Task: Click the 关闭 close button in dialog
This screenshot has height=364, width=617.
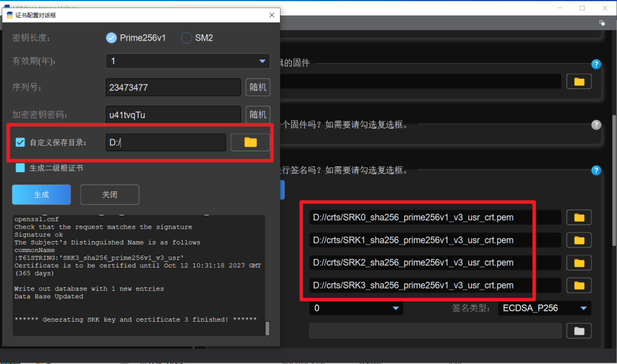Action: (110, 194)
